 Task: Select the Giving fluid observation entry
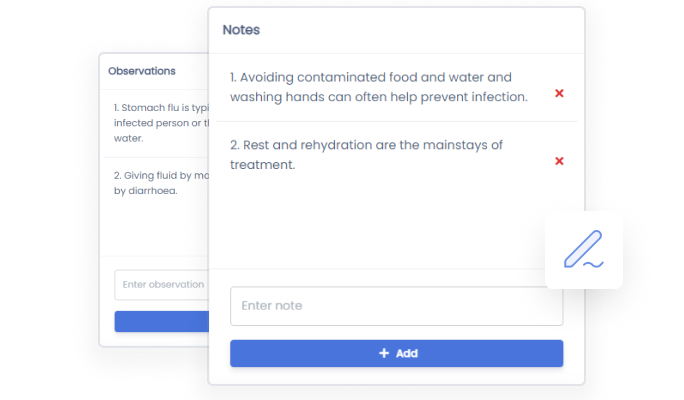point(160,183)
